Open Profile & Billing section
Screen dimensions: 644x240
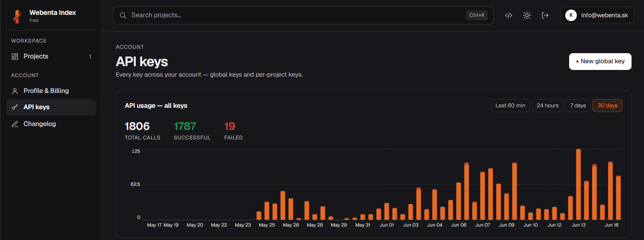point(51,91)
